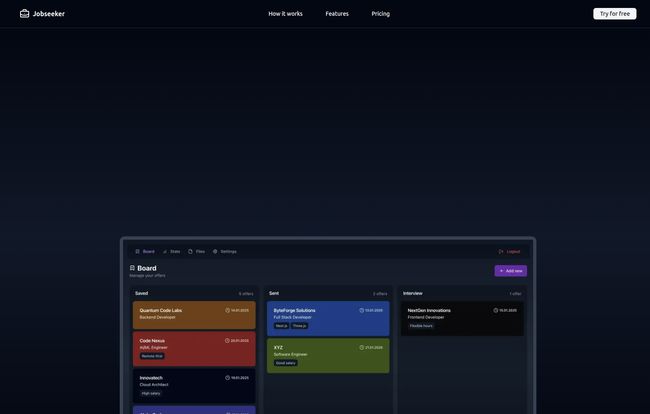Open the Code Nexus red offer card
This screenshot has width=650, height=414.
[194, 348]
